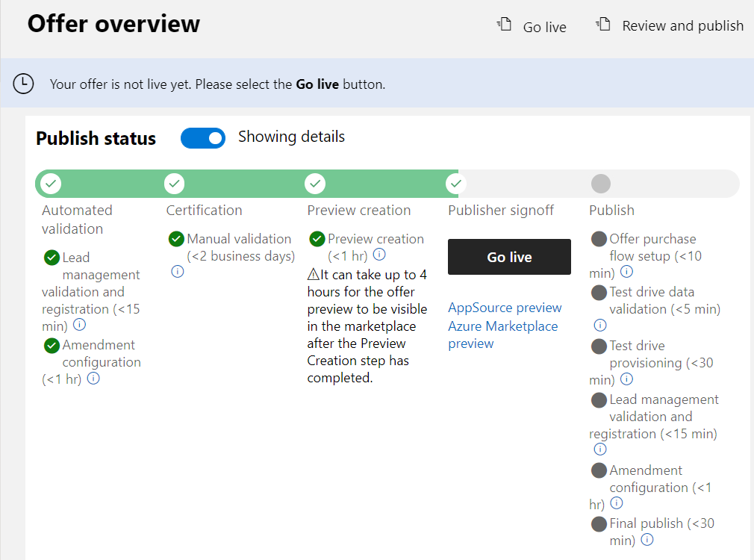Select the info icon beside Final publish
The image size is (754, 560).
(x=646, y=540)
